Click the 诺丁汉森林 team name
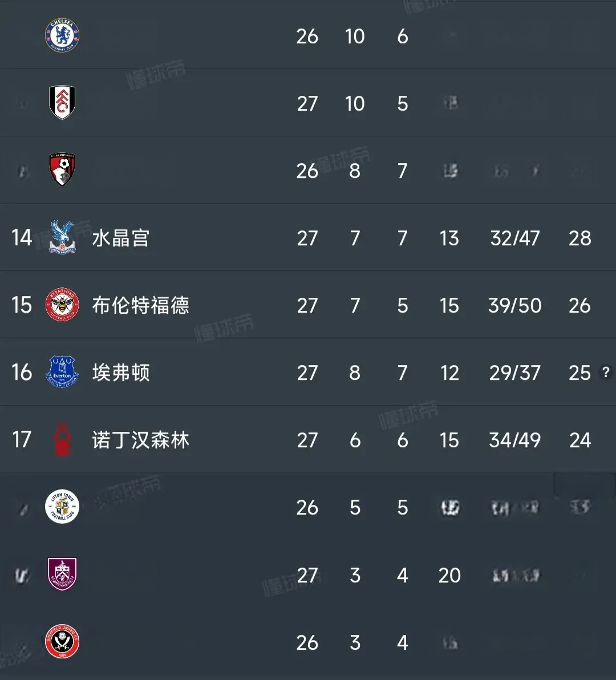 [x=140, y=440]
